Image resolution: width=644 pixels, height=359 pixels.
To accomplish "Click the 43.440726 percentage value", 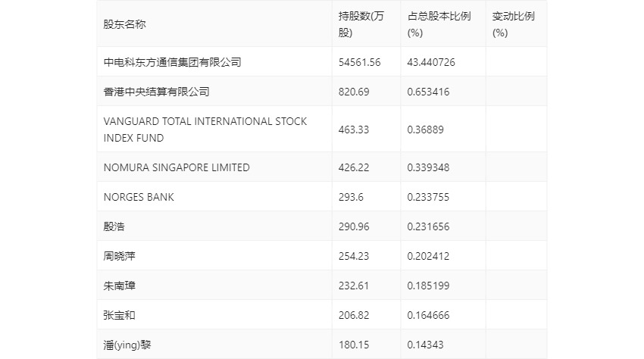I will pos(431,62).
